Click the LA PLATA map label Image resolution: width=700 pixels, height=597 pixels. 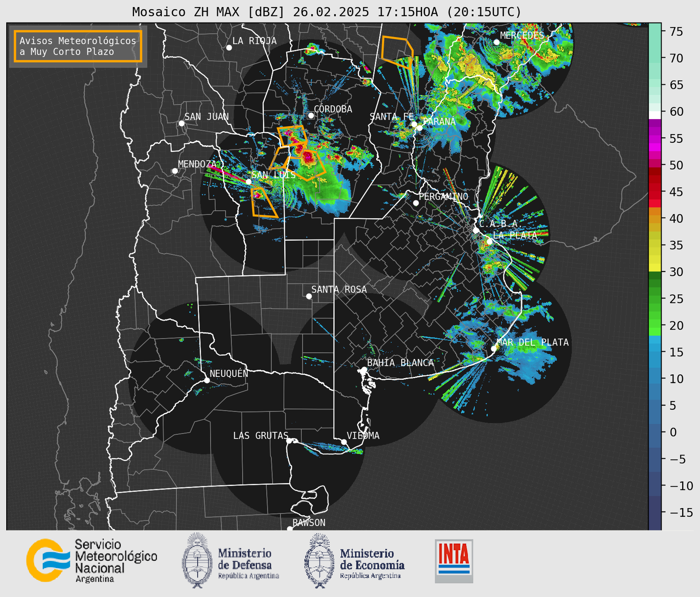(515, 235)
